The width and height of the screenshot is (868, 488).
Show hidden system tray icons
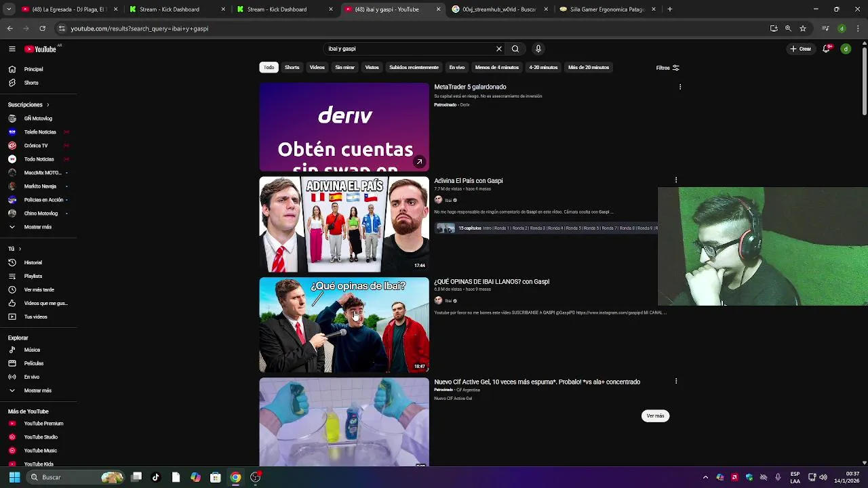[705, 477]
